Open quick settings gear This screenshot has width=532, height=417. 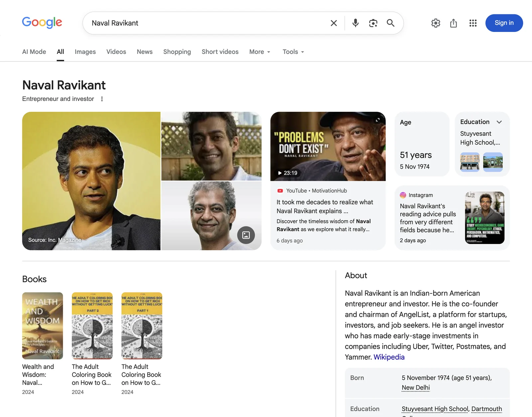[x=436, y=23]
